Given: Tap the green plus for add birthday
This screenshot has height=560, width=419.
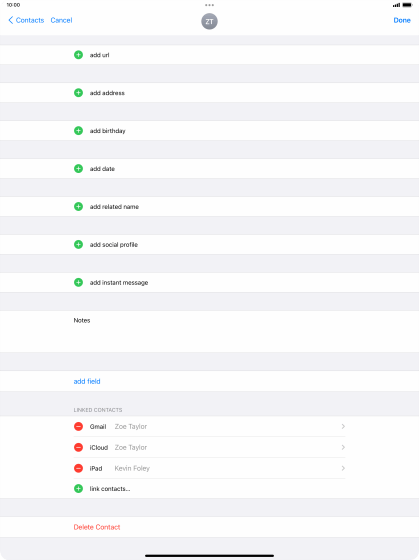Looking at the screenshot, I should pos(78,131).
